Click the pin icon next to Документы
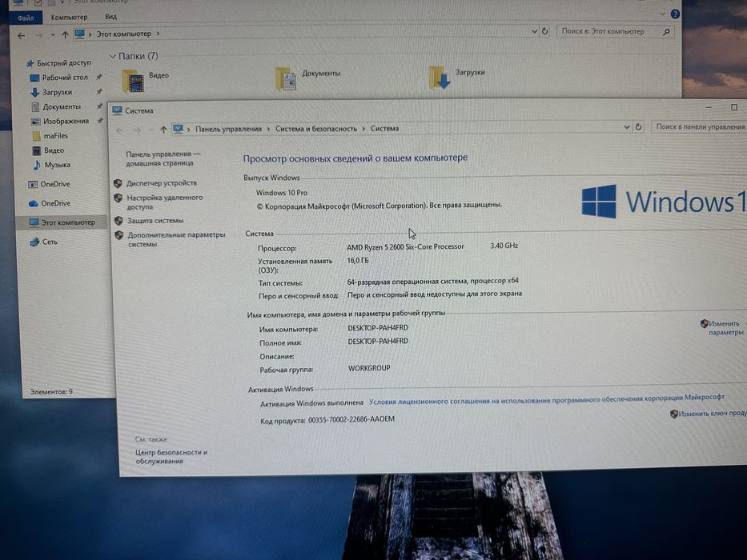This screenshot has width=747, height=560. click(99, 106)
